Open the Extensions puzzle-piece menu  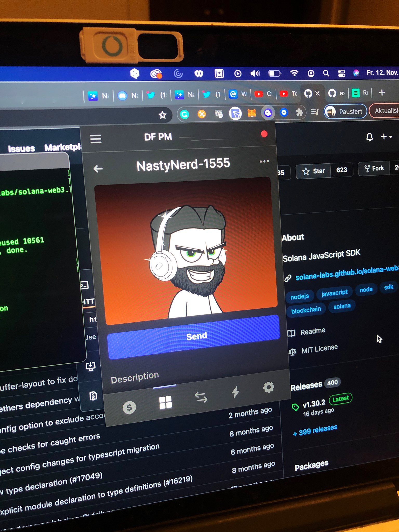point(300,112)
